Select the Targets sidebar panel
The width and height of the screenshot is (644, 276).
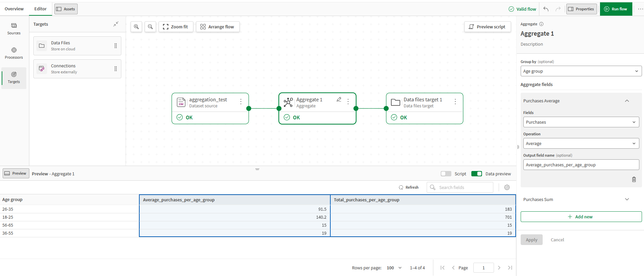pyautogui.click(x=14, y=78)
